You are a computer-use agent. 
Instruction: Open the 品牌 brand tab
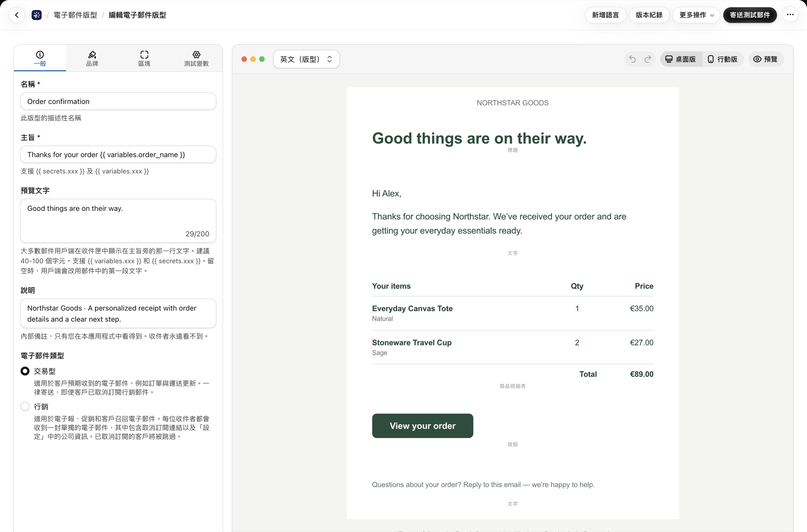click(x=92, y=58)
